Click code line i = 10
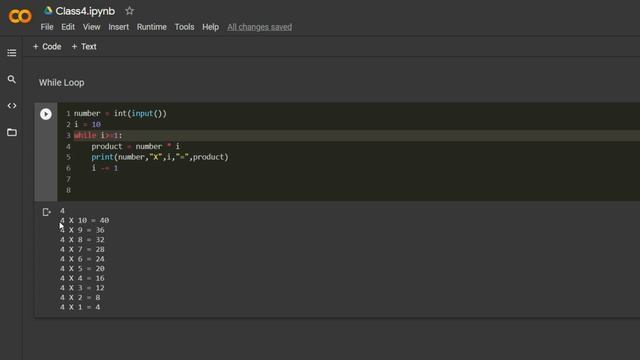The image size is (640, 360). 87,124
